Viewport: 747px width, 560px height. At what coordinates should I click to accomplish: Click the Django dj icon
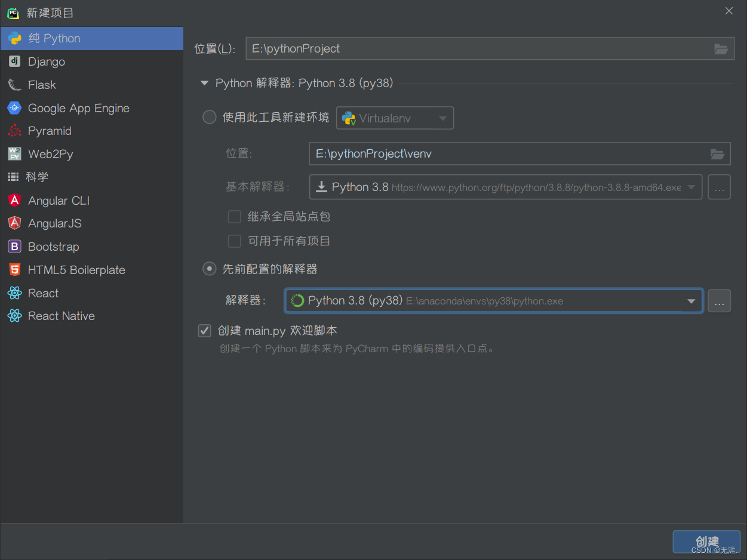[x=14, y=61]
